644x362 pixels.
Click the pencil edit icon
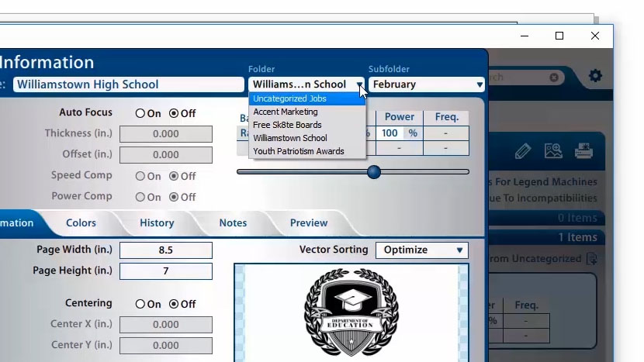coord(523,151)
